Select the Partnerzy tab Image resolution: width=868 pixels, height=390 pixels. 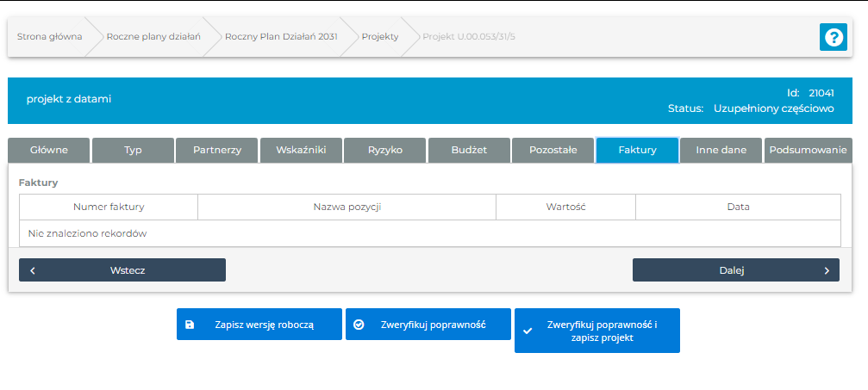(216, 150)
